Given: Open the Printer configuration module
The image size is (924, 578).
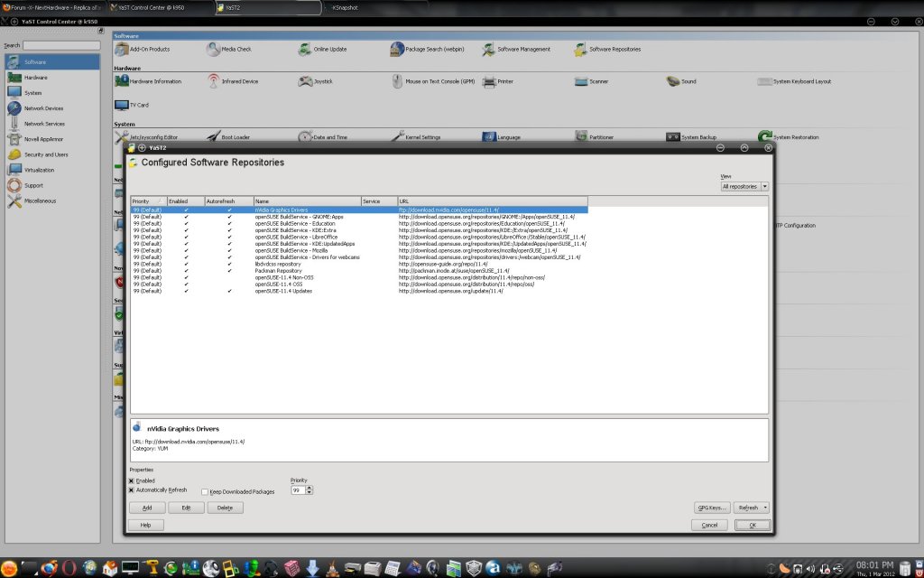Looking at the screenshot, I should pyautogui.click(x=498, y=81).
